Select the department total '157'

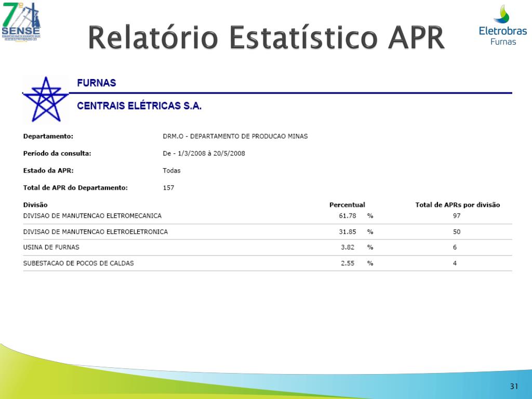point(168,188)
